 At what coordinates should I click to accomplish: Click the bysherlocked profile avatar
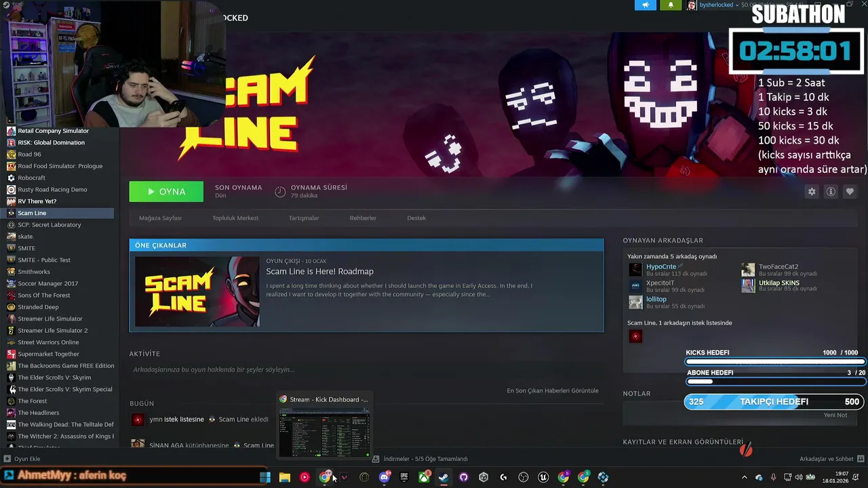coord(692,5)
